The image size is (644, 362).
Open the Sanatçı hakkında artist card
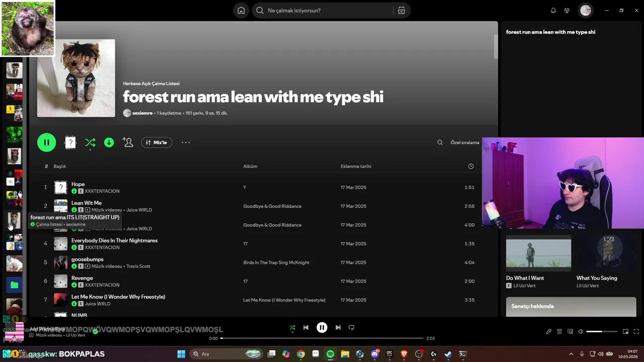571,307
